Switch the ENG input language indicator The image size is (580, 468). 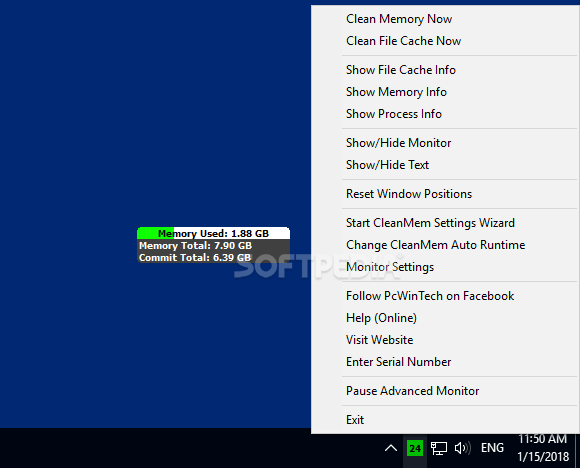[492, 448]
